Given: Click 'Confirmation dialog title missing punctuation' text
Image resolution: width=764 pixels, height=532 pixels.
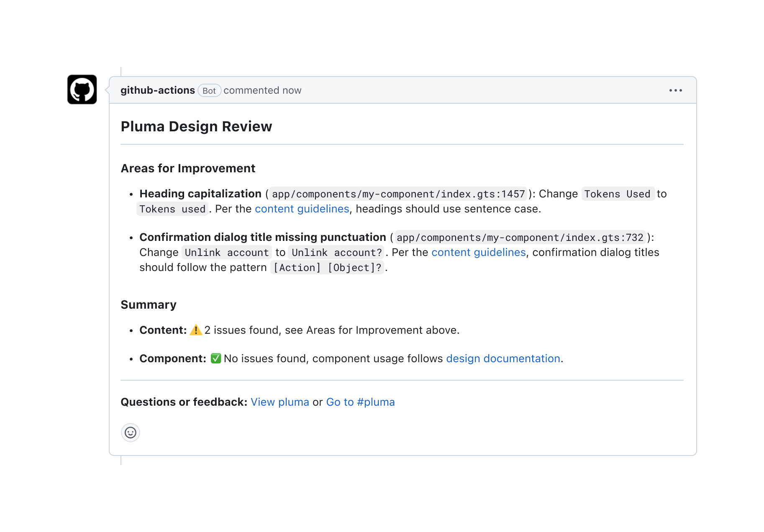Looking at the screenshot, I should click(x=263, y=237).
